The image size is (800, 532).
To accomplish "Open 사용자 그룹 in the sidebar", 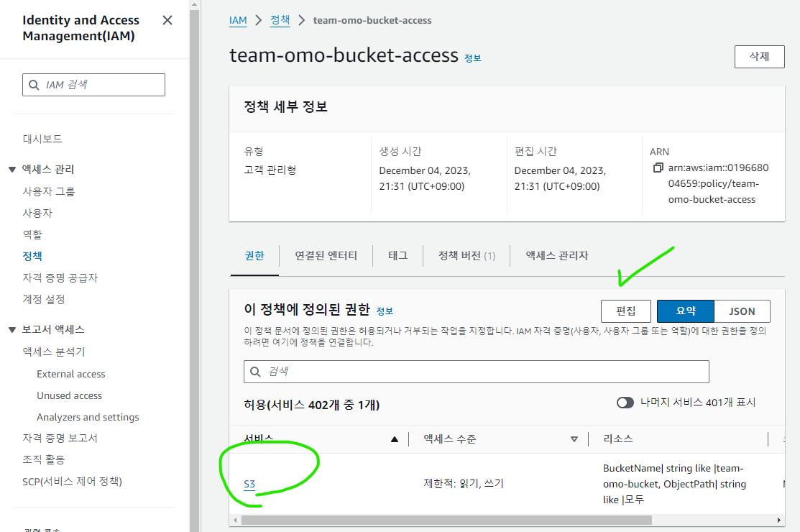I will (48, 192).
